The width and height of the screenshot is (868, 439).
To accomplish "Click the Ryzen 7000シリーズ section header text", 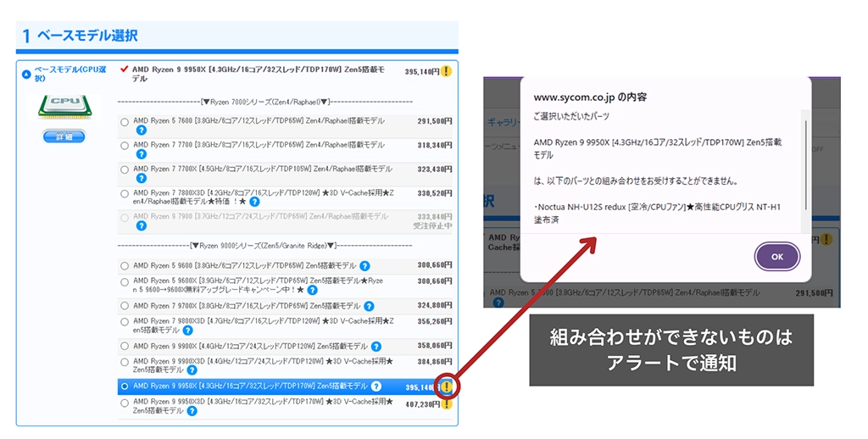I will click(265, 102).
